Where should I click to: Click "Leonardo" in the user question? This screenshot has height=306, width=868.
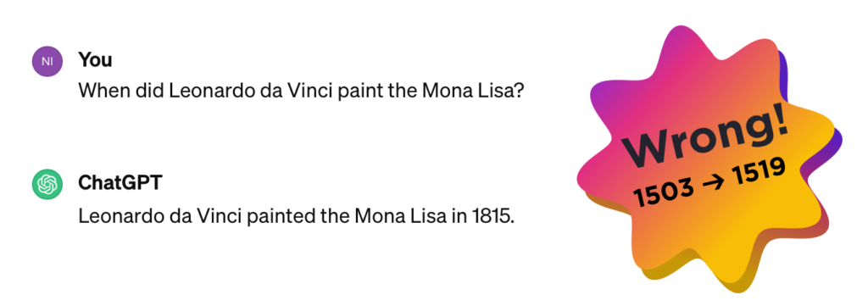click(x=207, y=90)
